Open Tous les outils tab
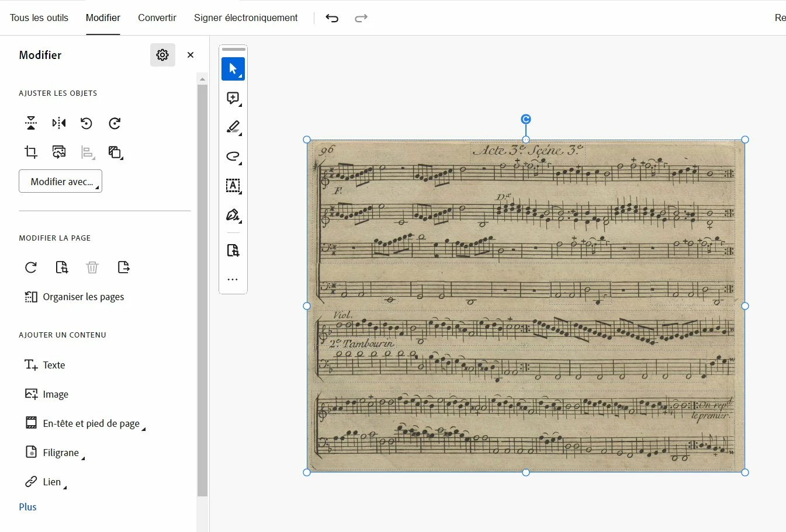 pyautogui.click(x=39, y=18)
